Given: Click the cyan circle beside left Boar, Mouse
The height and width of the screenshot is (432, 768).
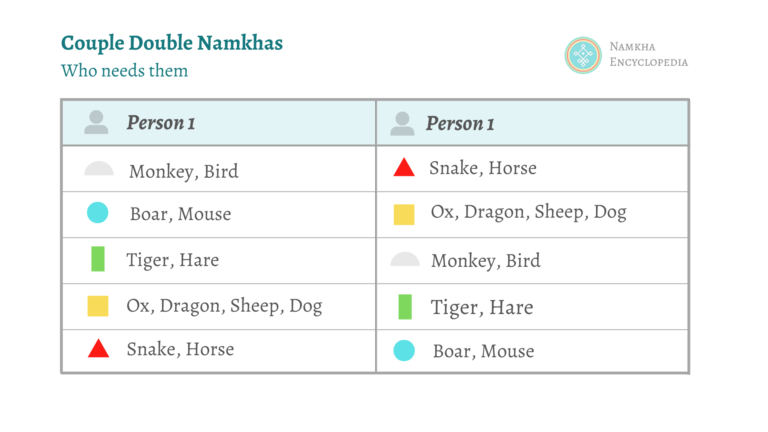Looking at the screenshot, I should tap(97, 213).
